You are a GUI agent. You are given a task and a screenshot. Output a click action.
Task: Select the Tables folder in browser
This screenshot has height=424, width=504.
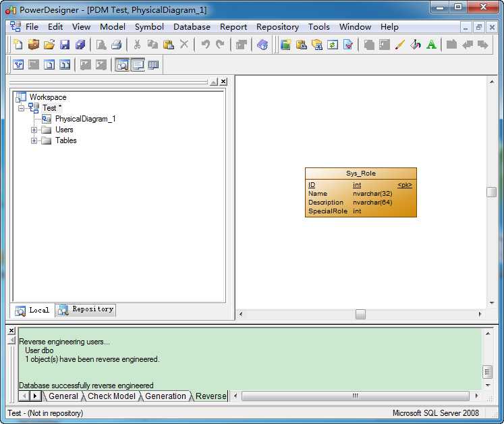tap(66, 140)
